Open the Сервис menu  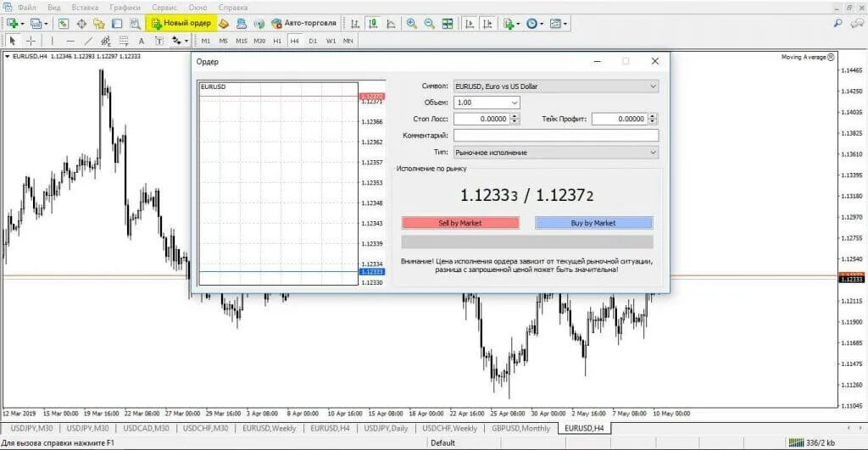[164, 7]
